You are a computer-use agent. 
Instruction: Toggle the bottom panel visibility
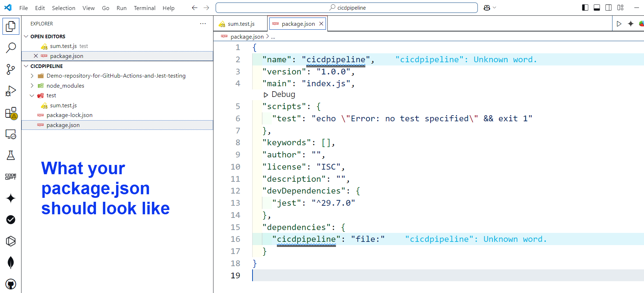click(597, 8)
